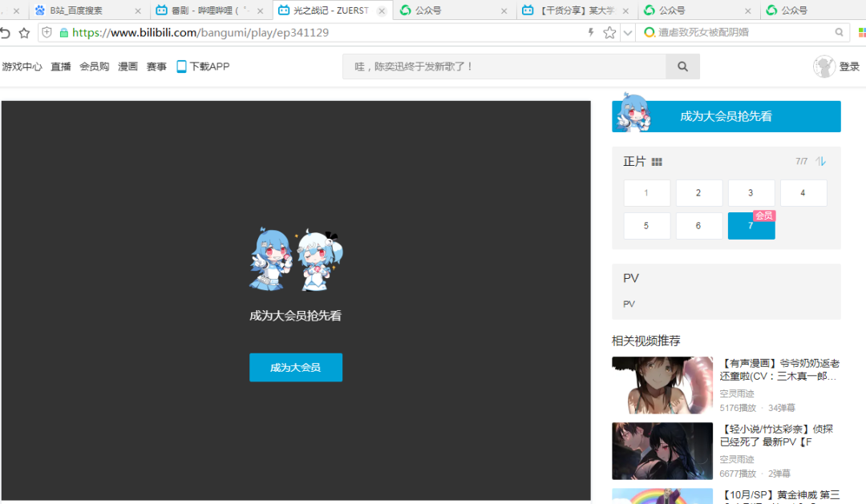Switch to the 光之战记 - ZUERST tab
Screen dimensions: 866x504
tap(331, 10)
